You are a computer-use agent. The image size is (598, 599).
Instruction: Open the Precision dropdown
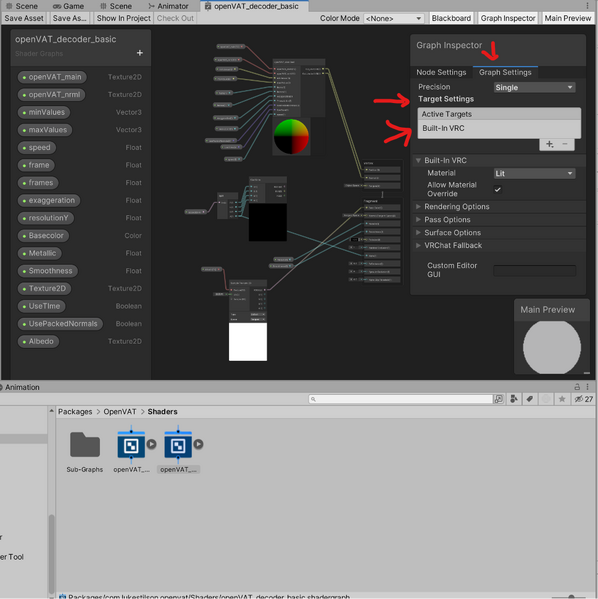coord(534,87)
